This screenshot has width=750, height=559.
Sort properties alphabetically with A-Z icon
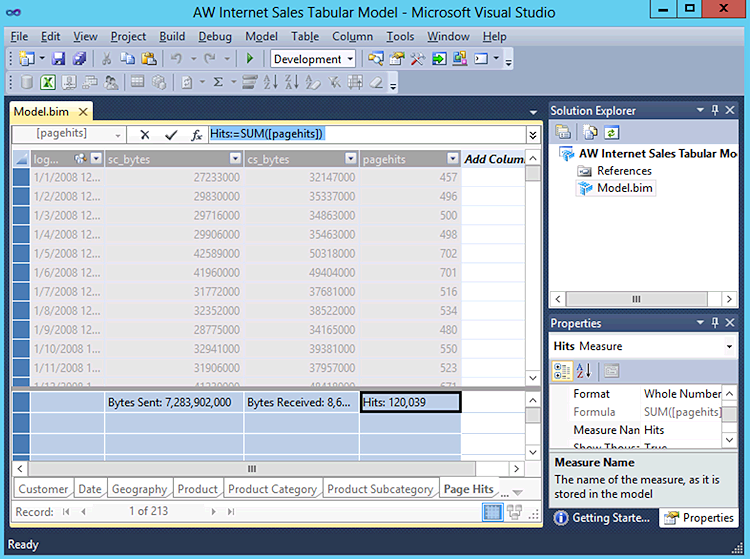(x=585, y=371)
